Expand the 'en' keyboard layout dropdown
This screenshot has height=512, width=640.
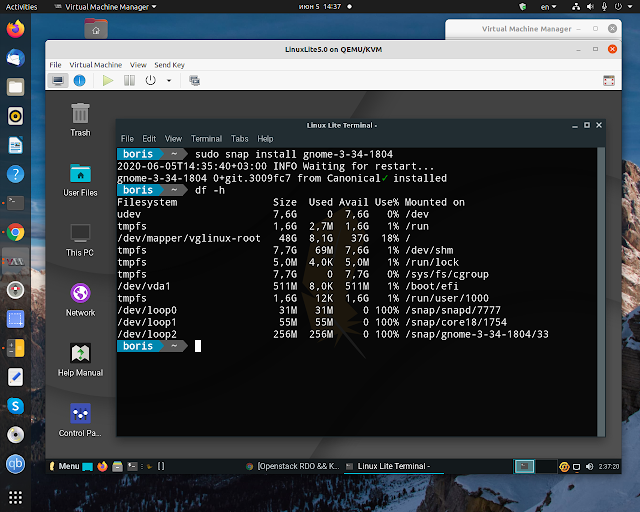[x=548, y=7]
